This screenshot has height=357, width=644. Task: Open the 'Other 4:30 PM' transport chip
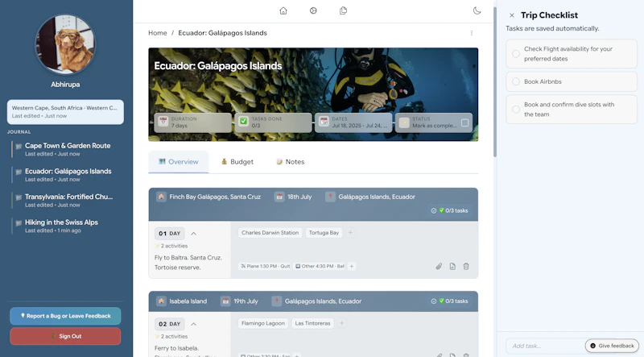[320, 266]
